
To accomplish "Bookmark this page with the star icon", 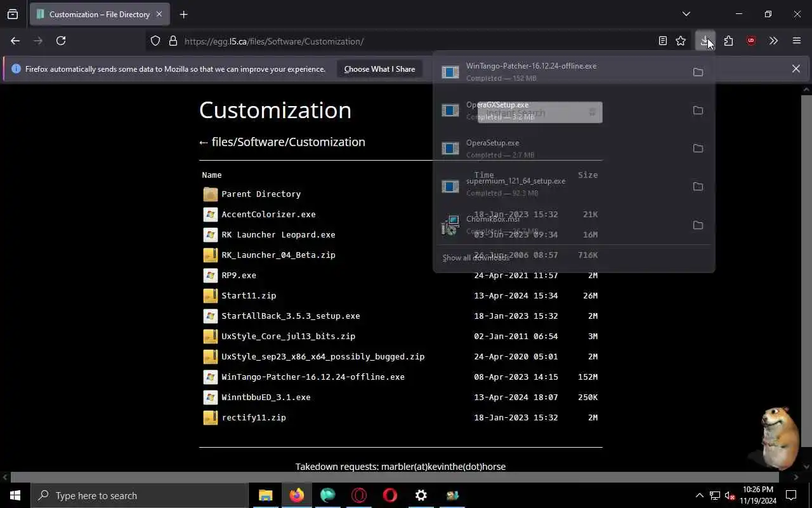I will (681, 41).
